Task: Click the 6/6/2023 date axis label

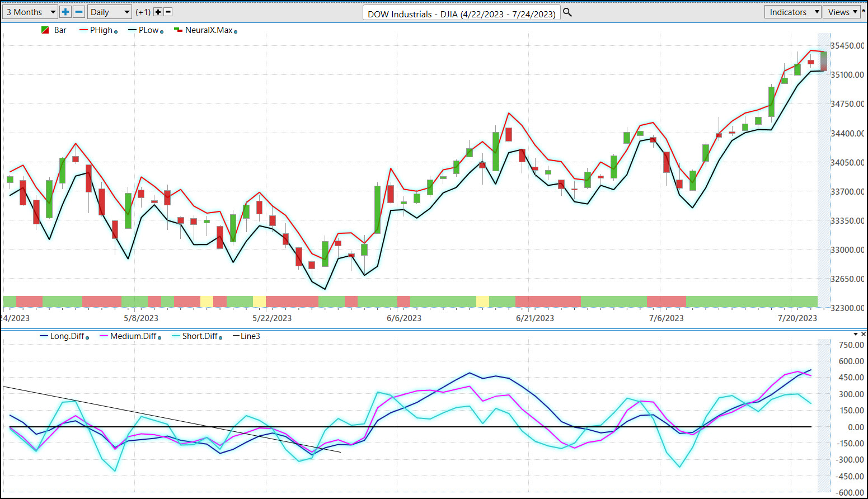Action: point(404,318)
